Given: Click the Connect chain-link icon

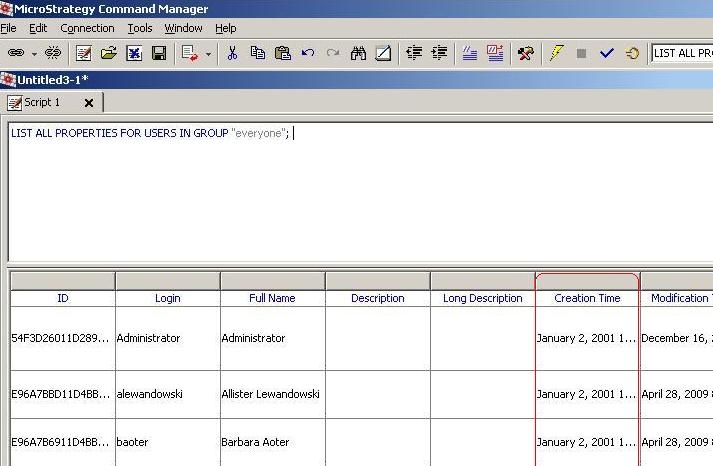Looking at the screenshot, I should [x=16, y=53].
